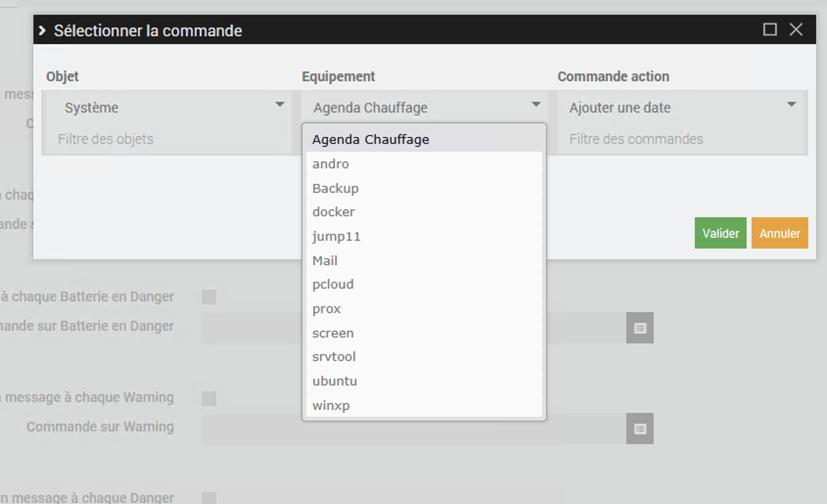This screenshot has width=827, height=504.
Task: Choose Backup from the equipment list
Action: click(424, 188)
